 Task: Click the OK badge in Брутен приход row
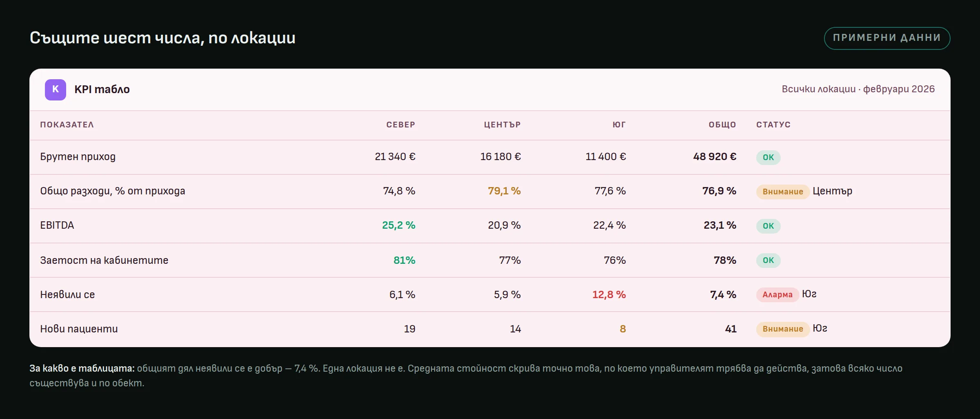click(768, 157)
